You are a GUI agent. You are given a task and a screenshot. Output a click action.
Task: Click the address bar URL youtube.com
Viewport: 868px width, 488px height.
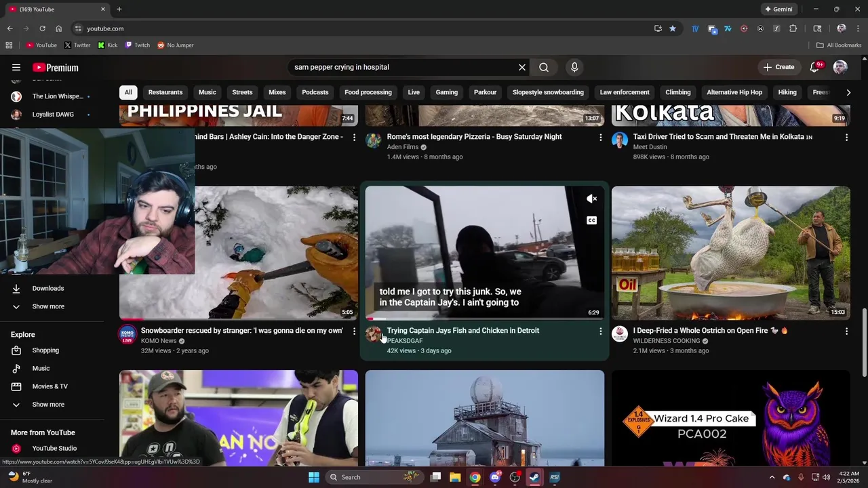coord(105,28)
